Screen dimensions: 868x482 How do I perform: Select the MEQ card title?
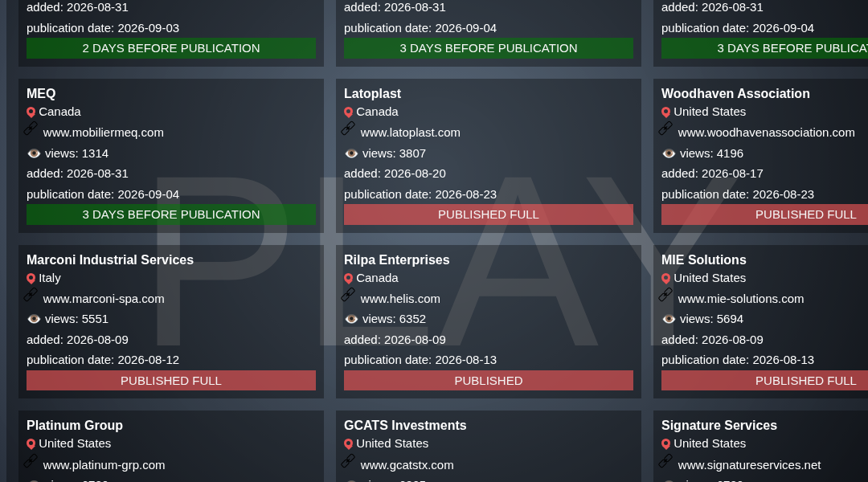coord(41,93)
